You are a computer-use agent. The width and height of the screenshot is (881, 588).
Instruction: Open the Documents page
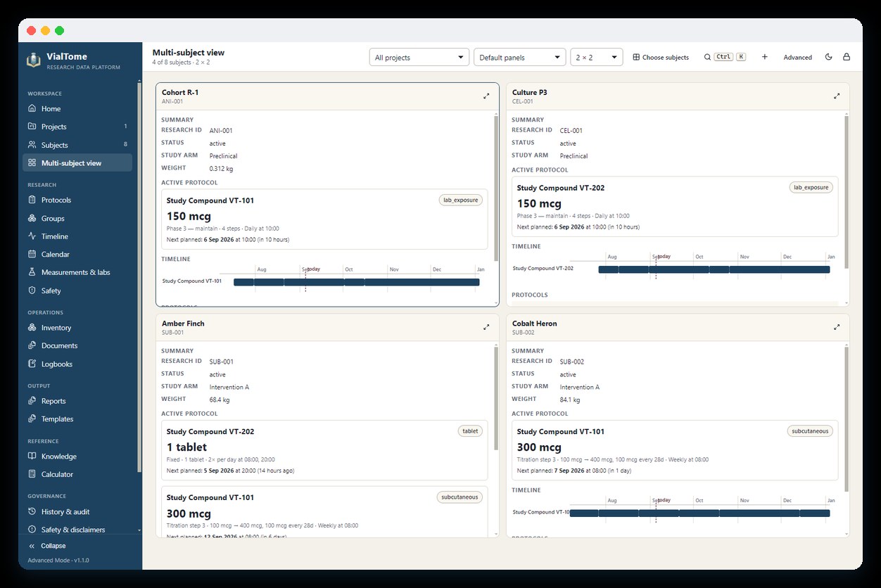coord(77,345)
